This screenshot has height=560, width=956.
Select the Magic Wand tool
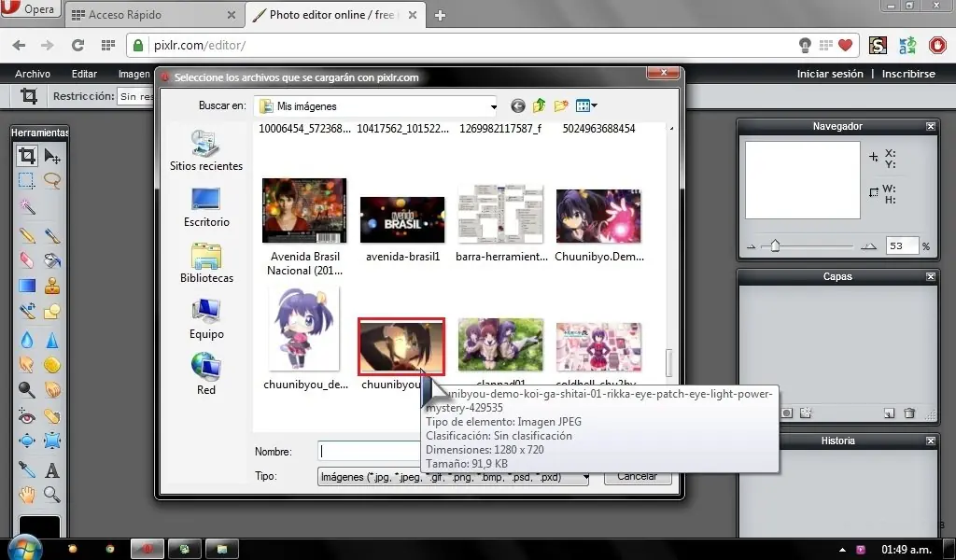click(x=27, y=206)
